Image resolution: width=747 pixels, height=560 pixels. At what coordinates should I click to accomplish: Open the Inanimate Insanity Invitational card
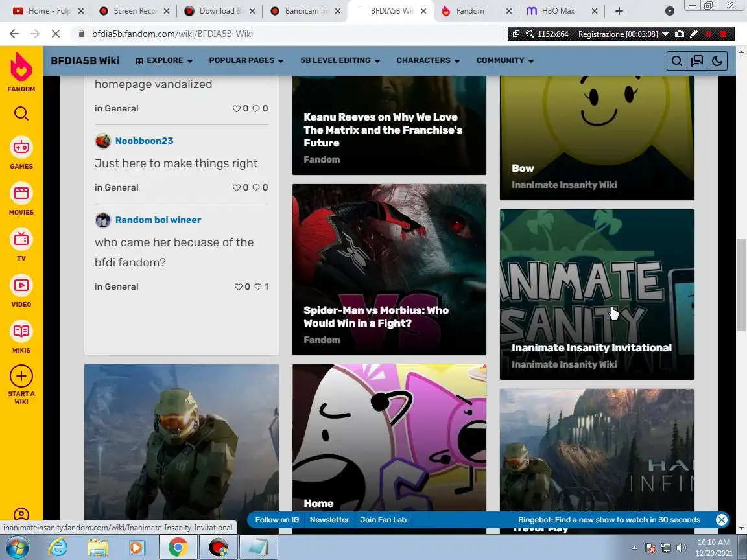click(x=597, y=294)
